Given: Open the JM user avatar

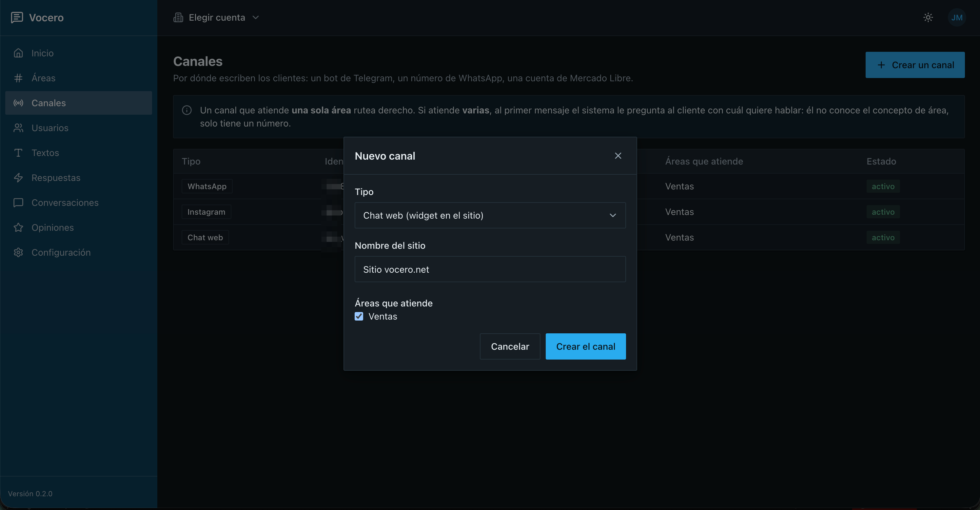Looking at the screenshot, I should (x=956, y=17).
